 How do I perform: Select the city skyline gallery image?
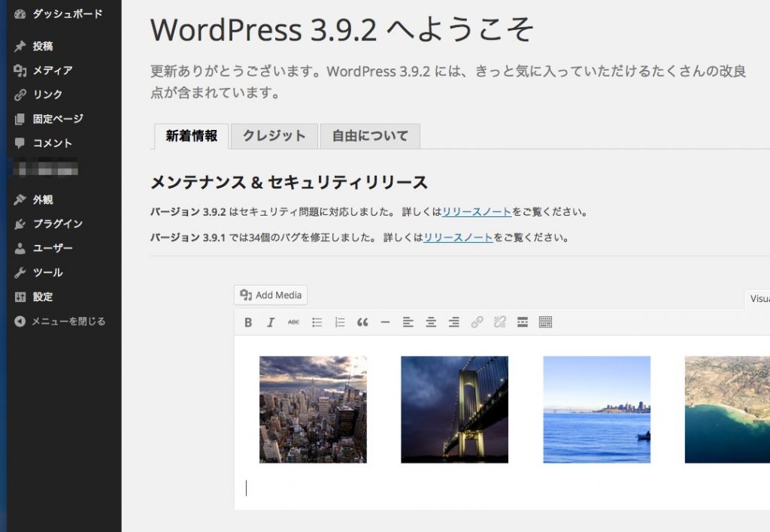click(x=313, y=410)
